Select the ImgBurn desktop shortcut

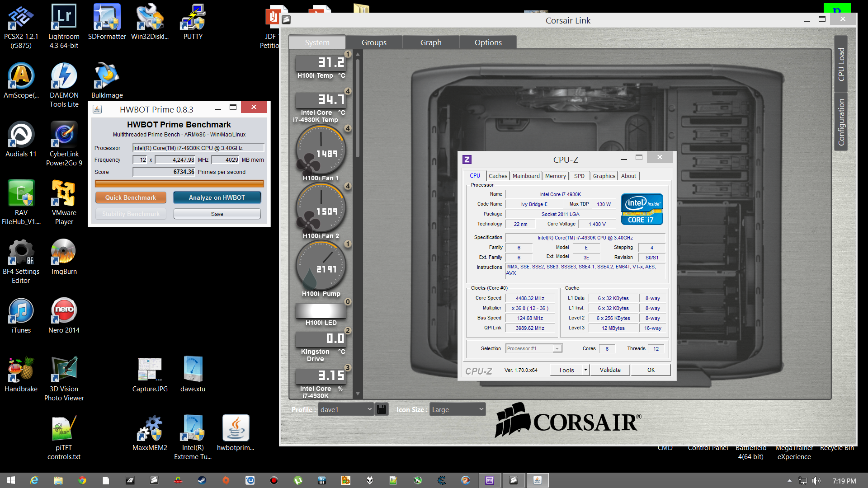[64, 258]
